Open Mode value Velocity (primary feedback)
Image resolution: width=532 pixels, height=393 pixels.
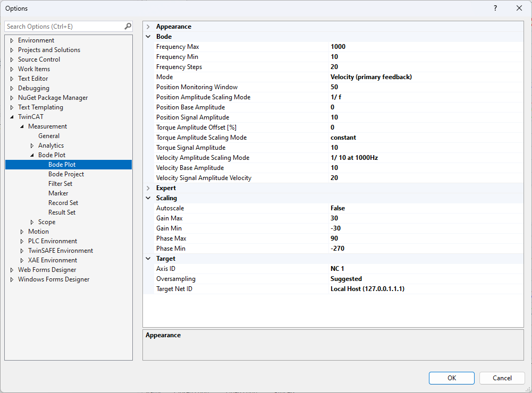426,77
